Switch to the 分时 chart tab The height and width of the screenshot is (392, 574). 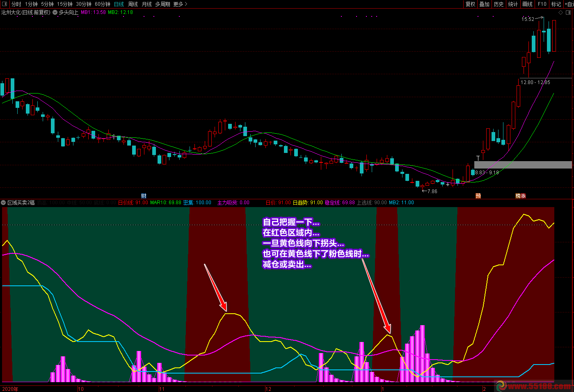[16, 4]
